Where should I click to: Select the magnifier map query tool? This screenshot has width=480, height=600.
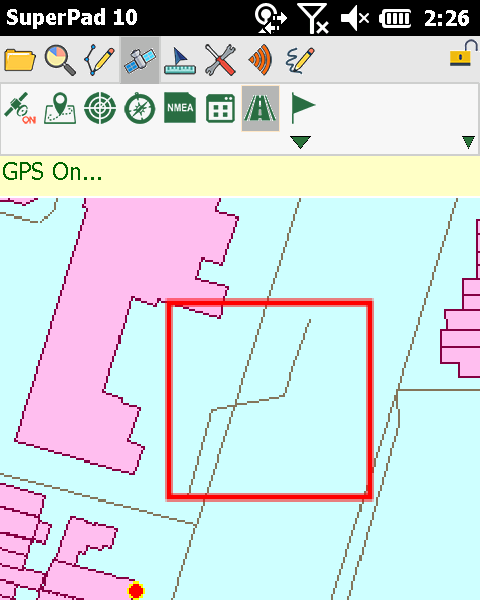[60, 60]
